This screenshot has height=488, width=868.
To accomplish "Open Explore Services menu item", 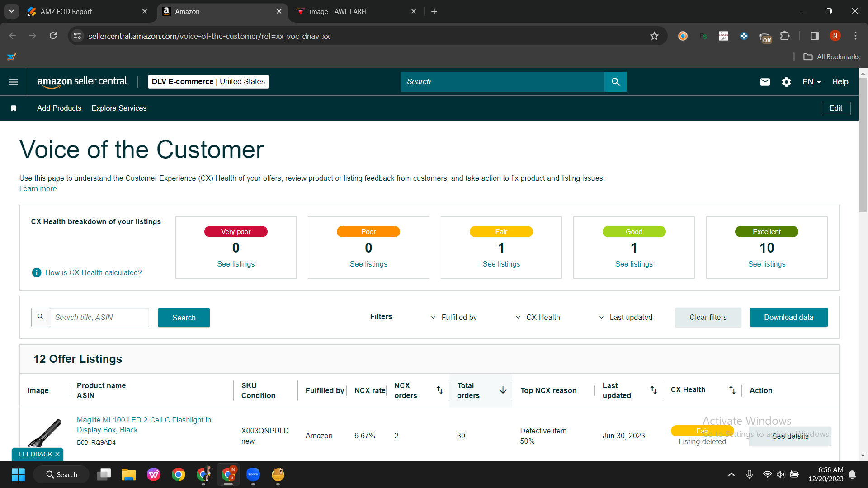I will coord(119,108).
